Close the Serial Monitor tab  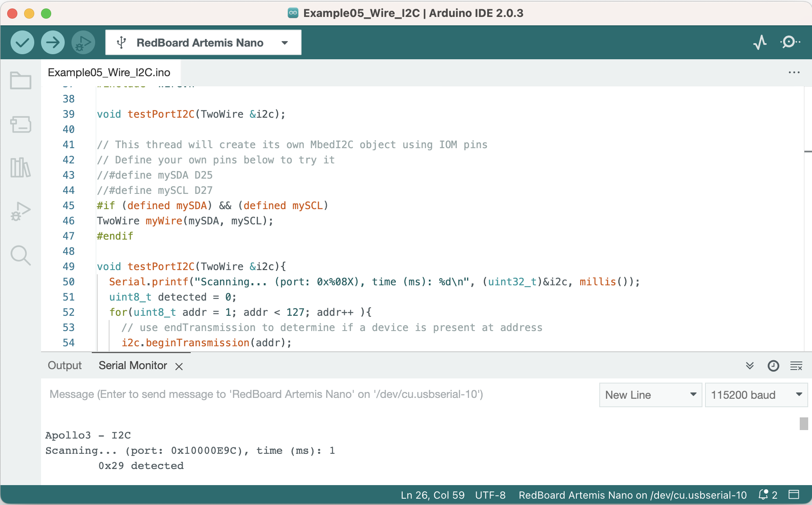[x=179, y=366]
